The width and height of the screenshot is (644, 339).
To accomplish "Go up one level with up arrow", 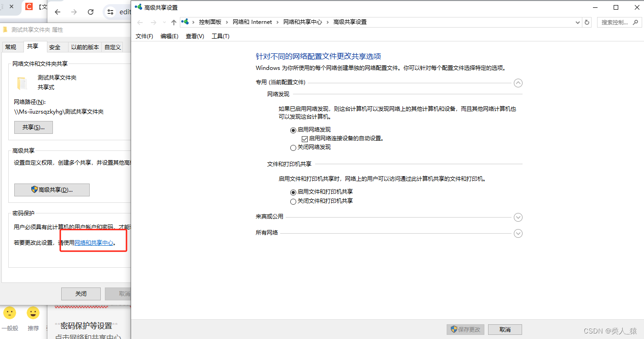I will 173,22.
